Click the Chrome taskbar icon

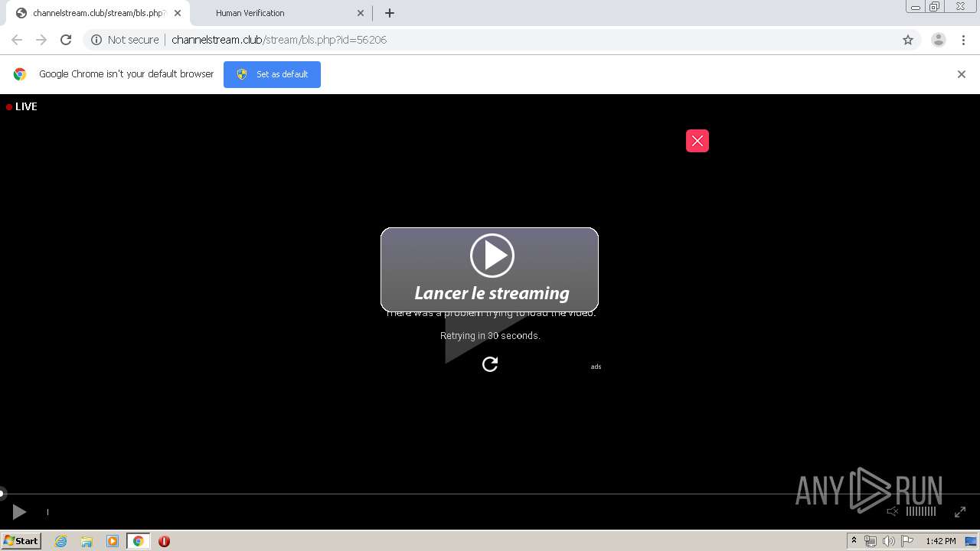pos(138,541)
